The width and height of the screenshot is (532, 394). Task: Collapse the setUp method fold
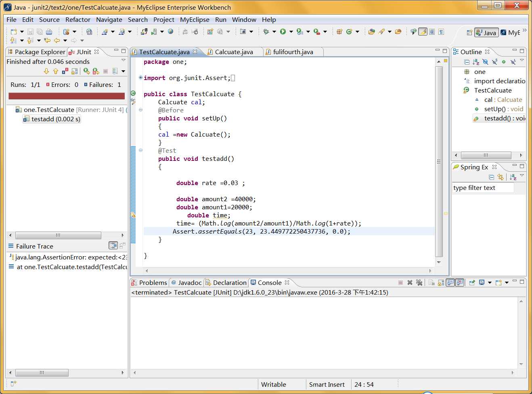[x=140, y=110]
